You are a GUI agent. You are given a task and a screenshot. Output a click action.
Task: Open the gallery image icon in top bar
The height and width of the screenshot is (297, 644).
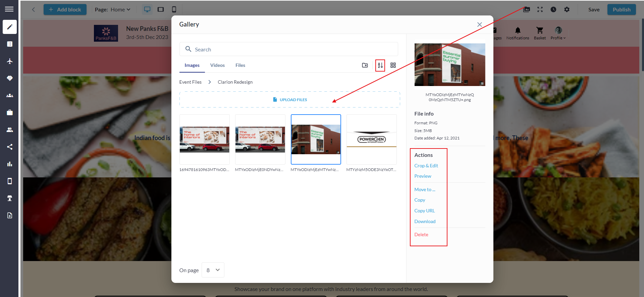[x=527, y=9]
